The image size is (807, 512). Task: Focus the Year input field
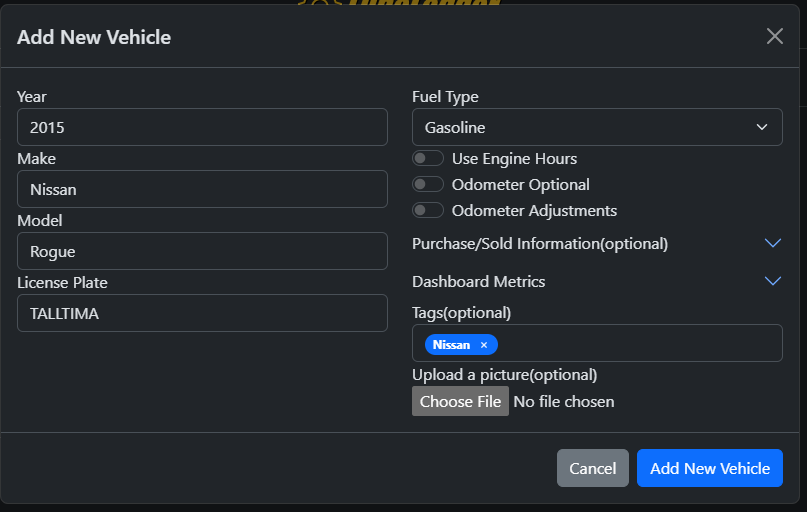pyautogui.click(x=202, y=127)
